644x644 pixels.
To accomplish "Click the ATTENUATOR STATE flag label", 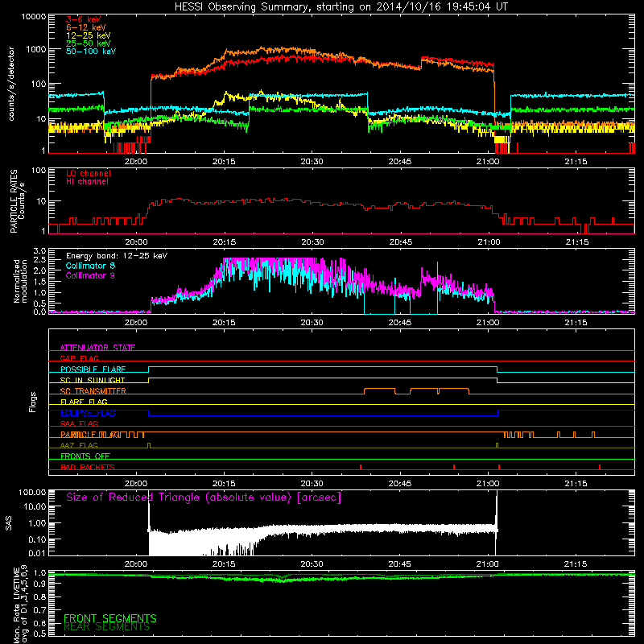I will 97,348.
